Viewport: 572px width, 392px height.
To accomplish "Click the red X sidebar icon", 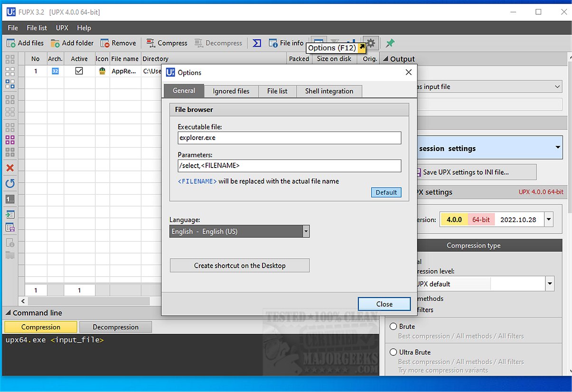I will tap(10, 168).
